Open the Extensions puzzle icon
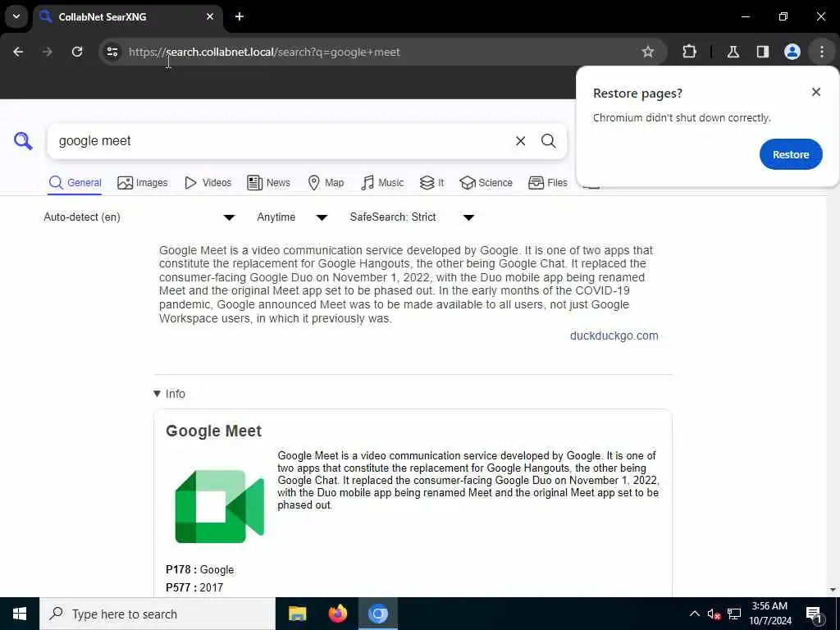Image resolution: width=840 pixels, height=630 pixels. point(689,52)
